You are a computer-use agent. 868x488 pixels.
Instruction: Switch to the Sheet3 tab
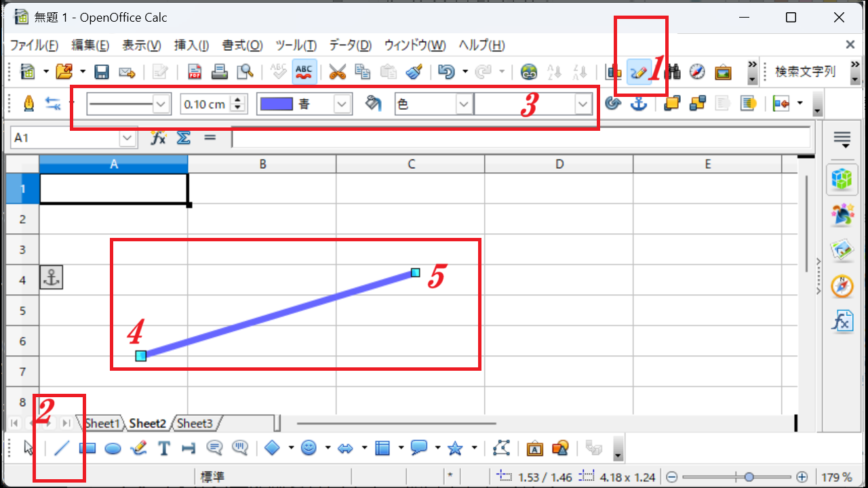(195, 424)
